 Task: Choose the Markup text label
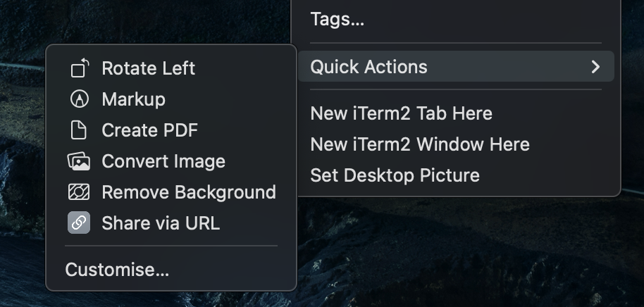click(x=133, y=99)
